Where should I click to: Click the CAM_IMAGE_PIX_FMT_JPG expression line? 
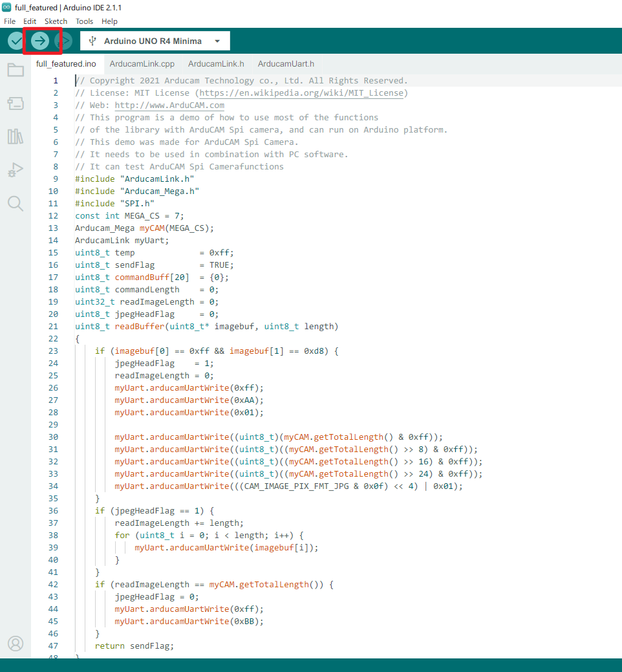289,486
